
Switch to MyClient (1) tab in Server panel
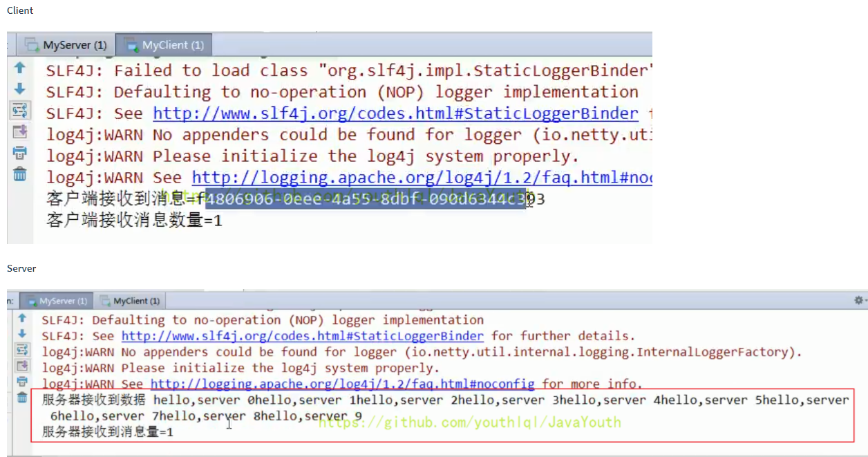tap(130, 301)
